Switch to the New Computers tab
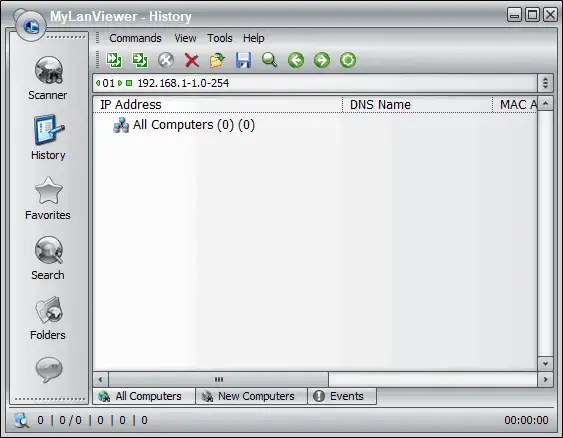This screenshot has width=563, height=438. (x=251, y=396)
